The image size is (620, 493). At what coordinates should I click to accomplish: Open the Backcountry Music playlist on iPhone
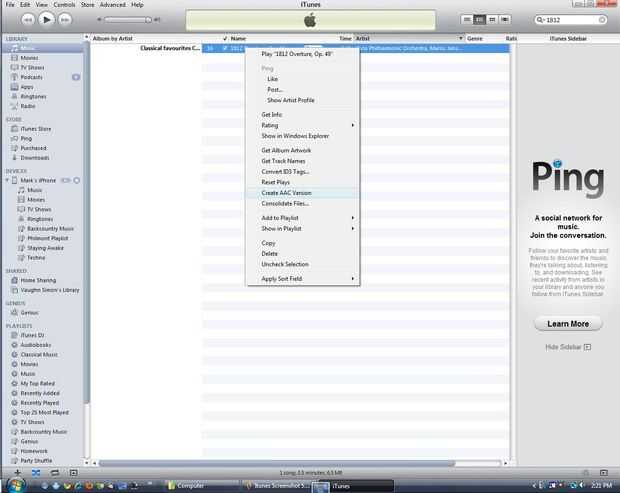coord(50,229)
